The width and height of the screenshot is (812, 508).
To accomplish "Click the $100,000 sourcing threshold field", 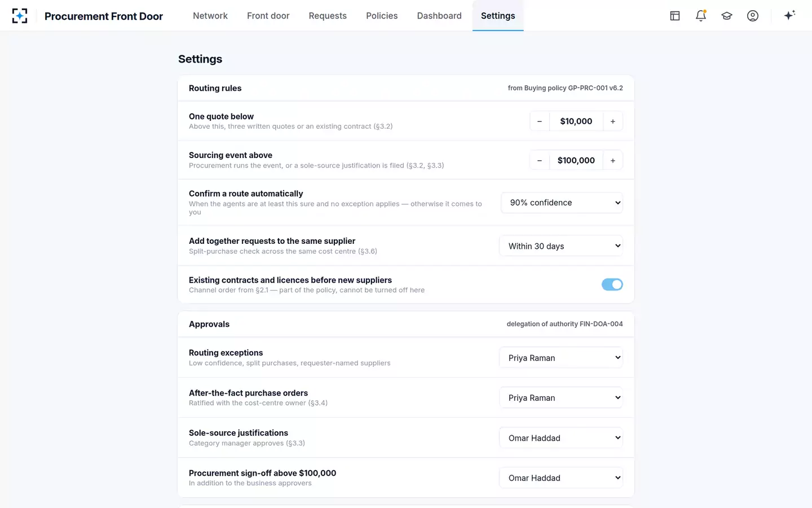I will tap(576, 160).
